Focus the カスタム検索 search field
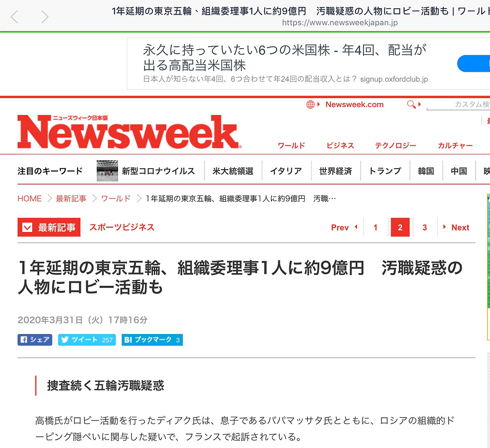The width and height of the screenshot is (490, 448). [458, 105]
